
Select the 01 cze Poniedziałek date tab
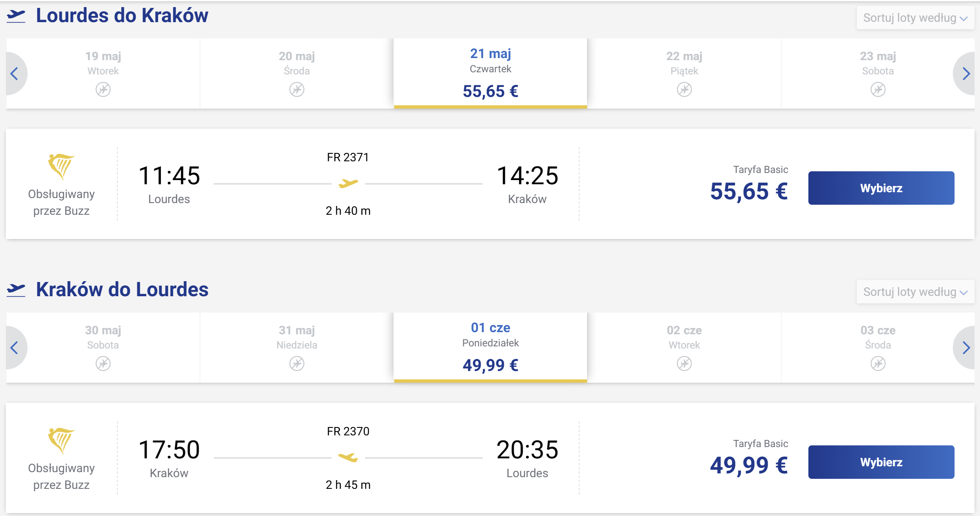click(x=491, y=348)
